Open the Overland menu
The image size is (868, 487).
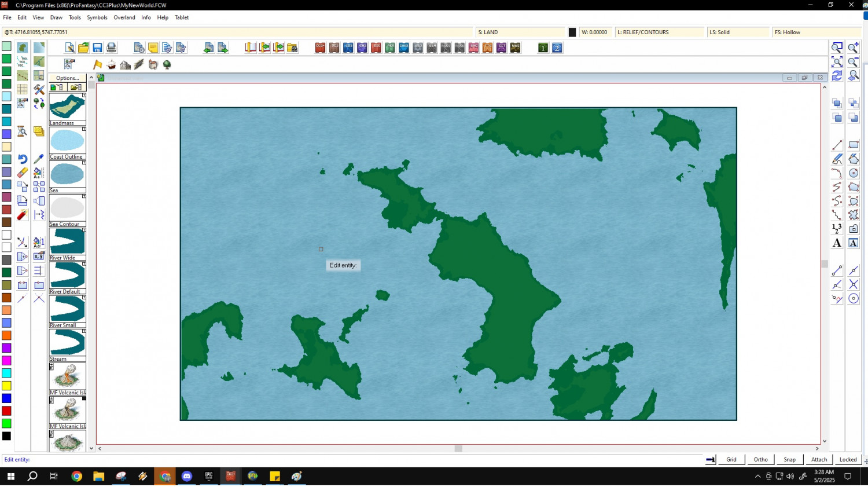tap(124, 17)
